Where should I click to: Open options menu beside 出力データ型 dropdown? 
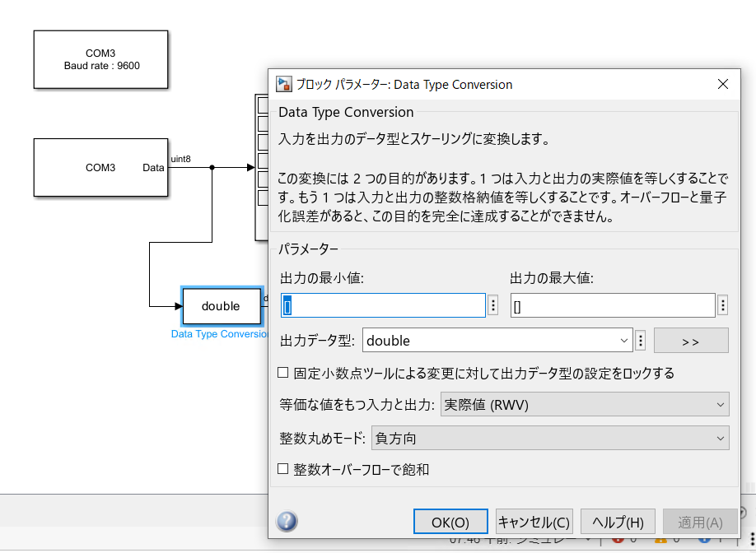tap(640, 341)
